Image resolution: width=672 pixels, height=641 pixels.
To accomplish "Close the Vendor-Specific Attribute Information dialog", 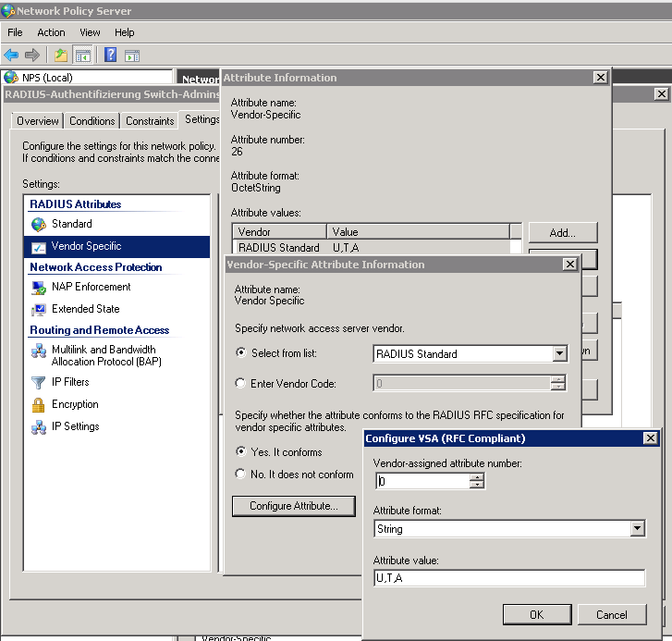I will coord(570,265).
